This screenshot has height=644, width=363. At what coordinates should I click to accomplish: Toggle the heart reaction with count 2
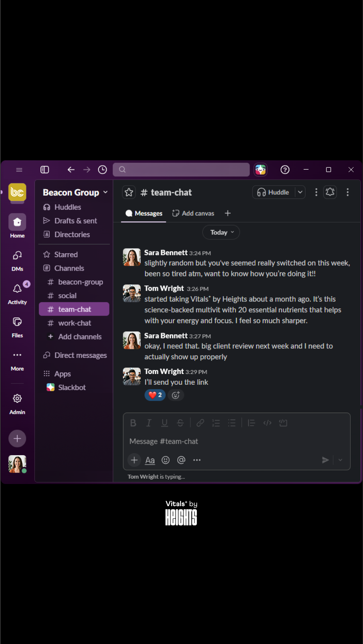(x=155, y=395)
